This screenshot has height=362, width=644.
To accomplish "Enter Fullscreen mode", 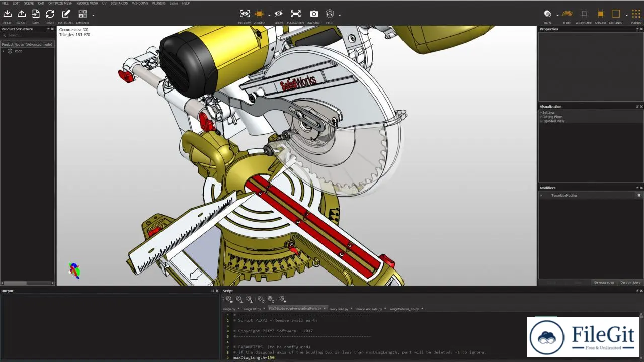I will pyautogui.click(x=296, y=14).
